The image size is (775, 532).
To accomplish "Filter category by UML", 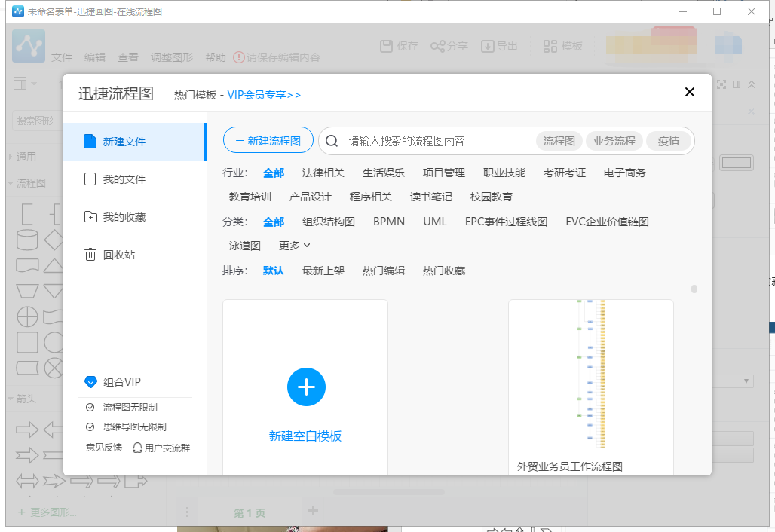I will click(434, 222).
